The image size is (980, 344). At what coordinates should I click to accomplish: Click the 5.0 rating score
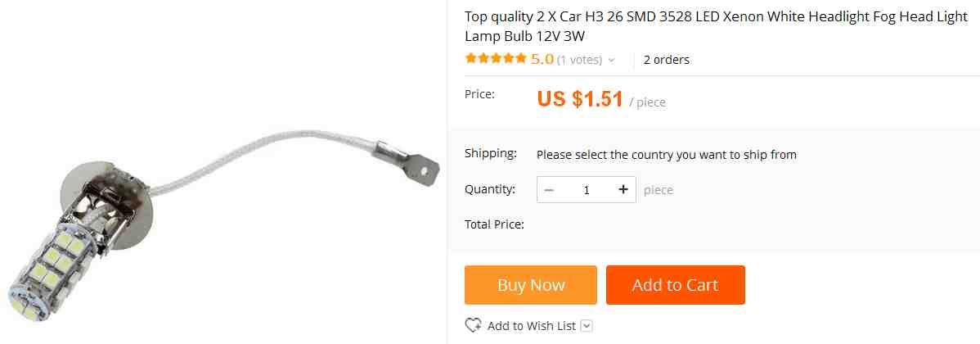[542, 60]
